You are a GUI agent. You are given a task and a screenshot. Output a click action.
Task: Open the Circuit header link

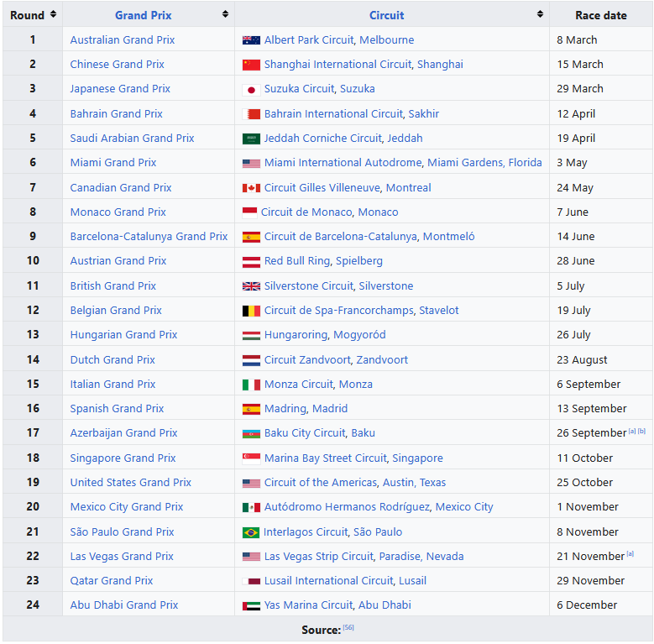tap(386, 15)
